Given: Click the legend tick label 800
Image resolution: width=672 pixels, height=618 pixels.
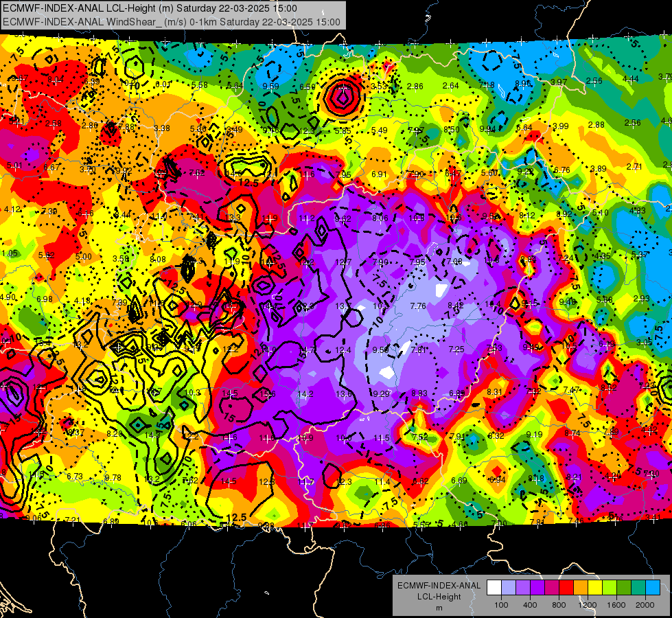Looking at the screenshot, I should [559, 605].
